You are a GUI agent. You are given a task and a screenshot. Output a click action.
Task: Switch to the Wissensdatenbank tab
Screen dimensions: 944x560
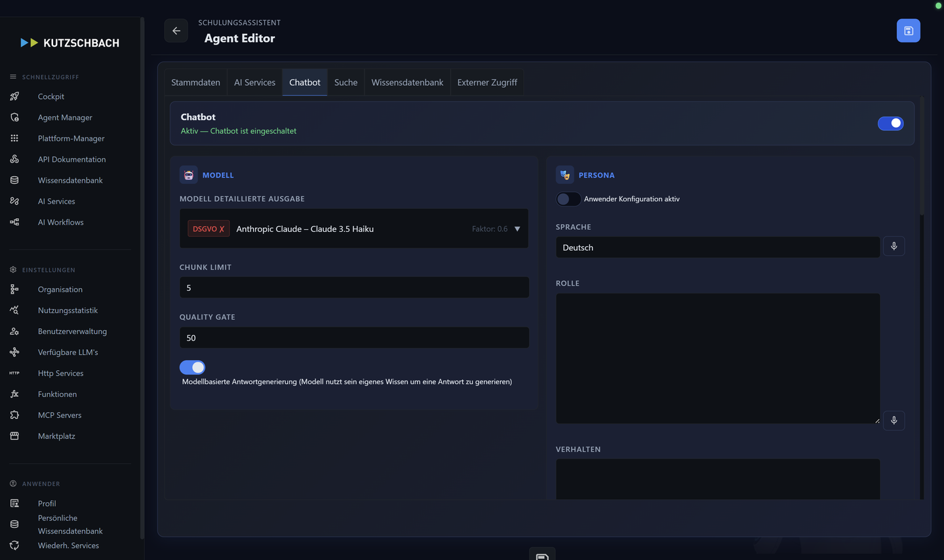point(407,83)
